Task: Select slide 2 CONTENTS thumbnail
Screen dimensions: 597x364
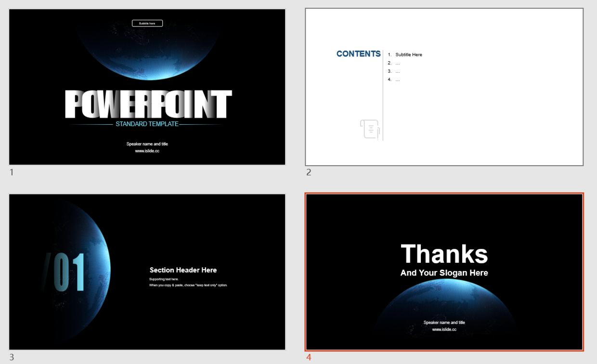Action: coord(444,87)
